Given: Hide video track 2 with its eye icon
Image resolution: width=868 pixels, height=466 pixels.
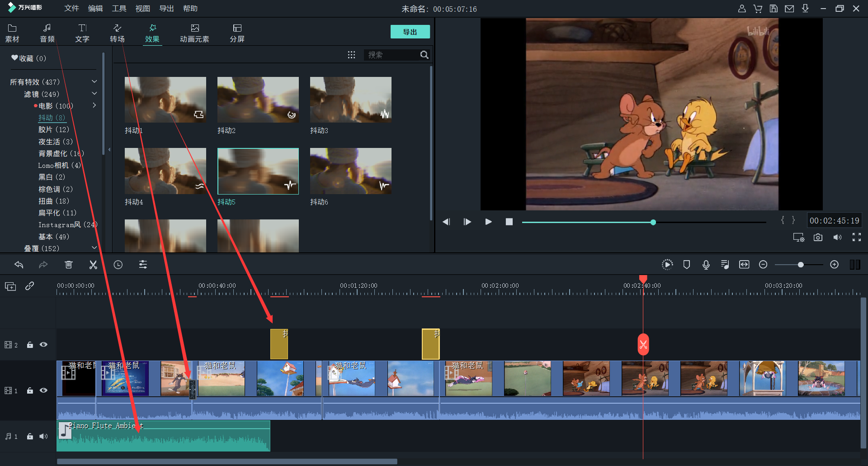Looking at the screenshot, I should coord(43,345).
